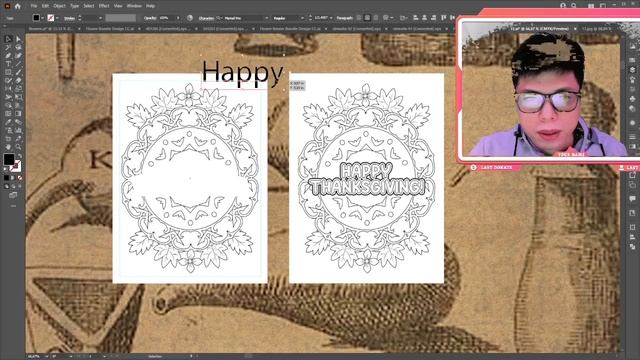The width and height of the screenshot is (640, 360).
Task: Select the Line Segment tool
Action: tap(18, 64)
